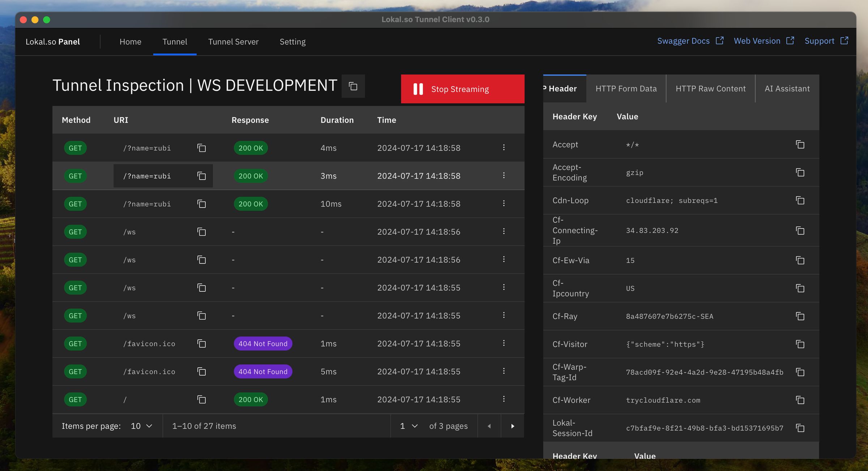Copy the /favicon.ico request URI
Viewport: 868px width, 471px height.
201,343
